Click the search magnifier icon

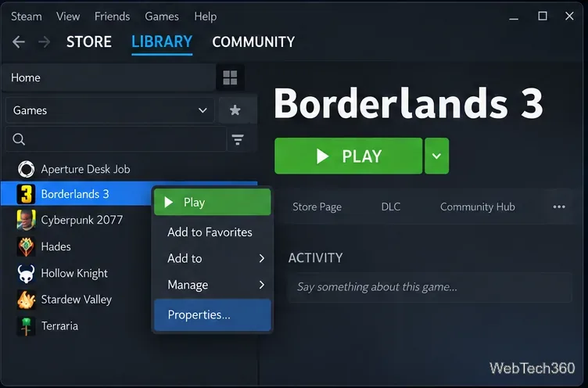(x=19, y=139)
